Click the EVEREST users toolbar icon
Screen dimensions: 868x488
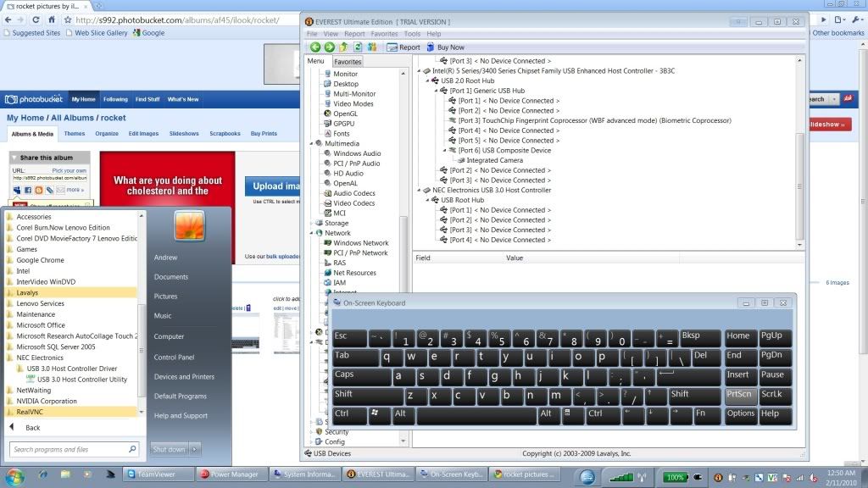(x=372, y=47)
